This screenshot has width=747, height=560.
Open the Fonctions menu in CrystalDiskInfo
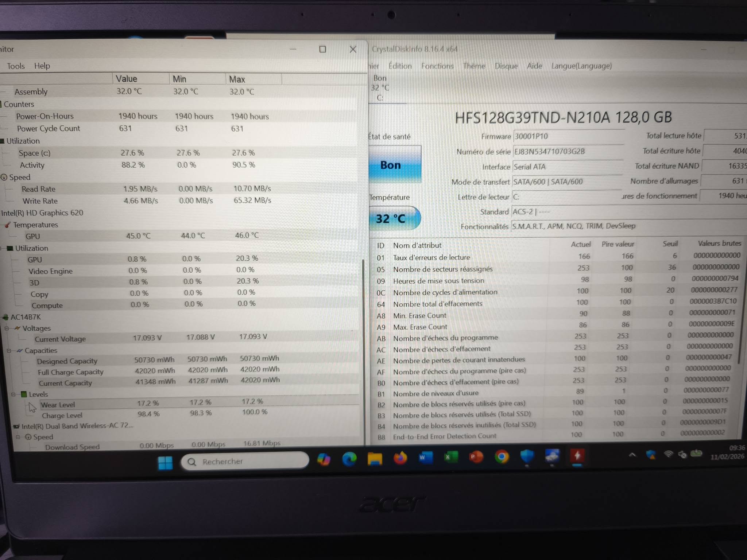pyautogui.click(x=437, y=66)
